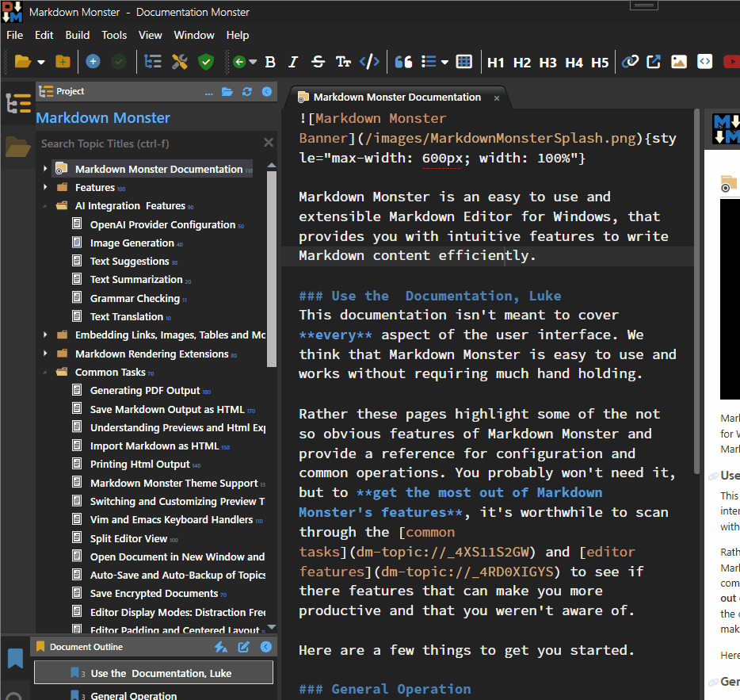Refresh the Project panel
This screenshot has width=740, height=700.
coord(247,92)
